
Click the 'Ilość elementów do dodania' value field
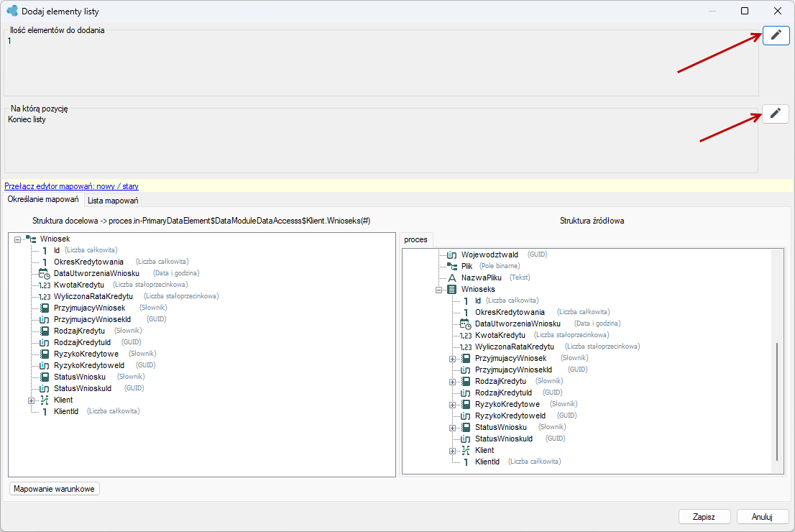coord(381,63)
